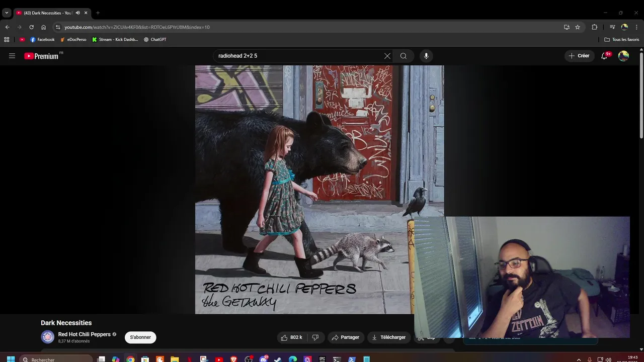The image size is (644, 362).
Task: Open the Chrome profile avatar
Action: [x=624, y=27]
